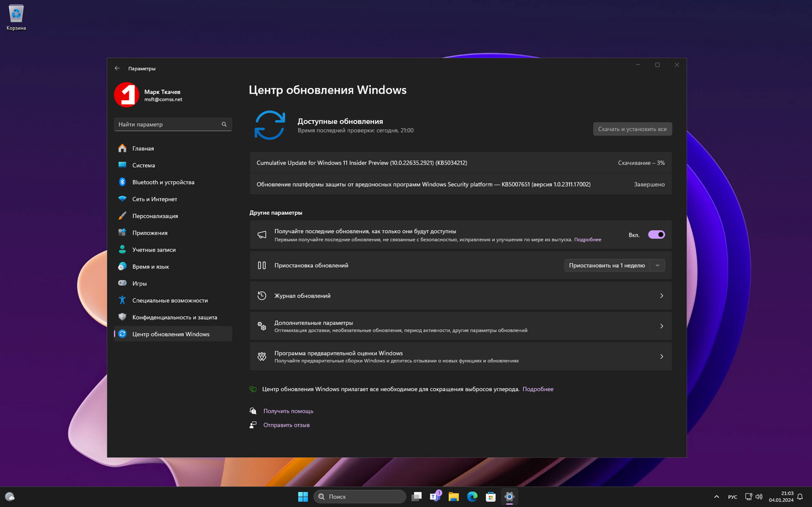Open File Explorer from the taskbar

pos(454,497)
